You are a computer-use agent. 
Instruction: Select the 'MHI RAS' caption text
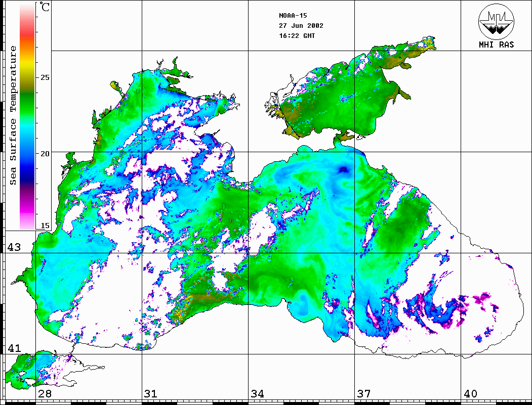(497, 44)
